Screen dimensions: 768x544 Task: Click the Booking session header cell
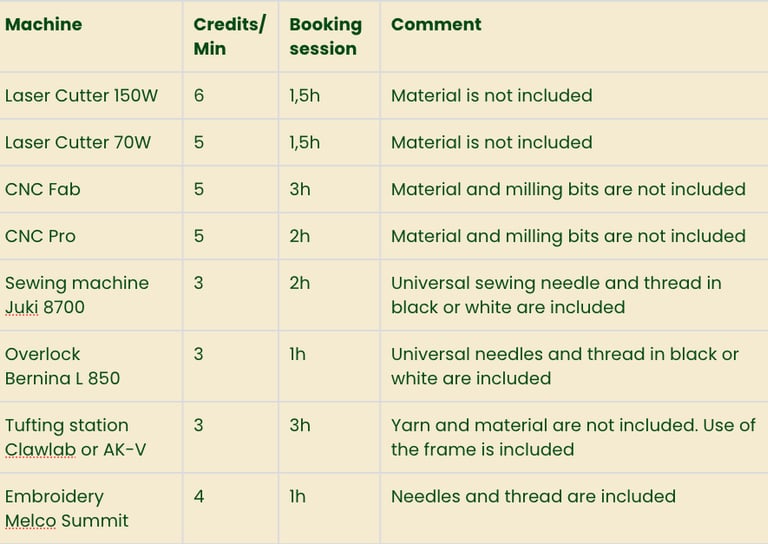click(x=325, y=36)
